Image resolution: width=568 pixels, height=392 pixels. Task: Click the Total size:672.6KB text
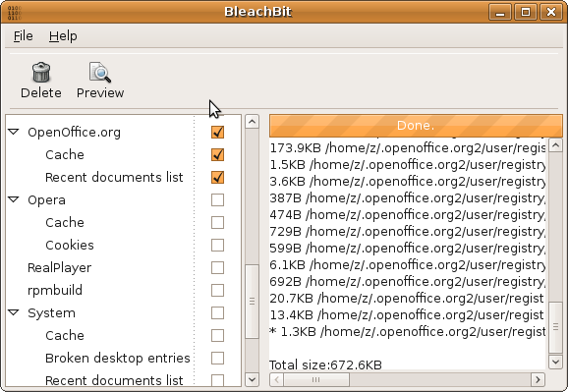[325, 364]
